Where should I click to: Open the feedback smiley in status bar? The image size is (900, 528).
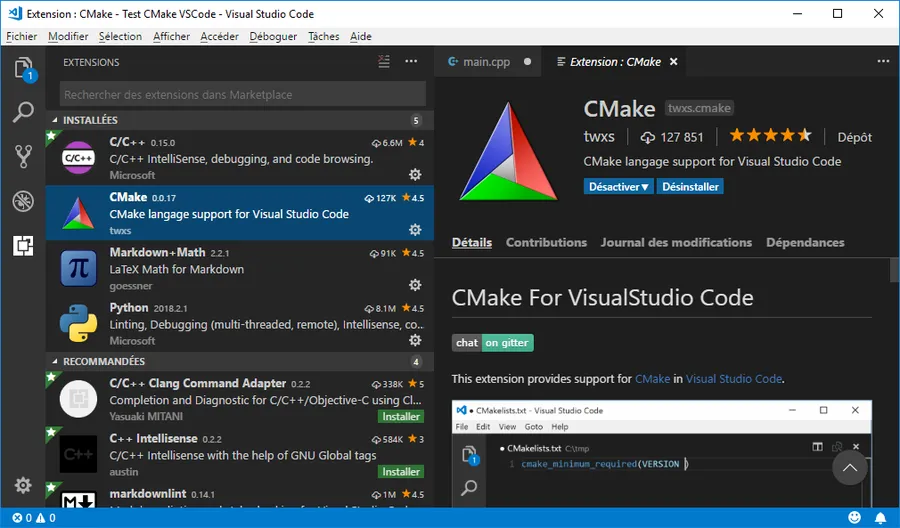855,518
